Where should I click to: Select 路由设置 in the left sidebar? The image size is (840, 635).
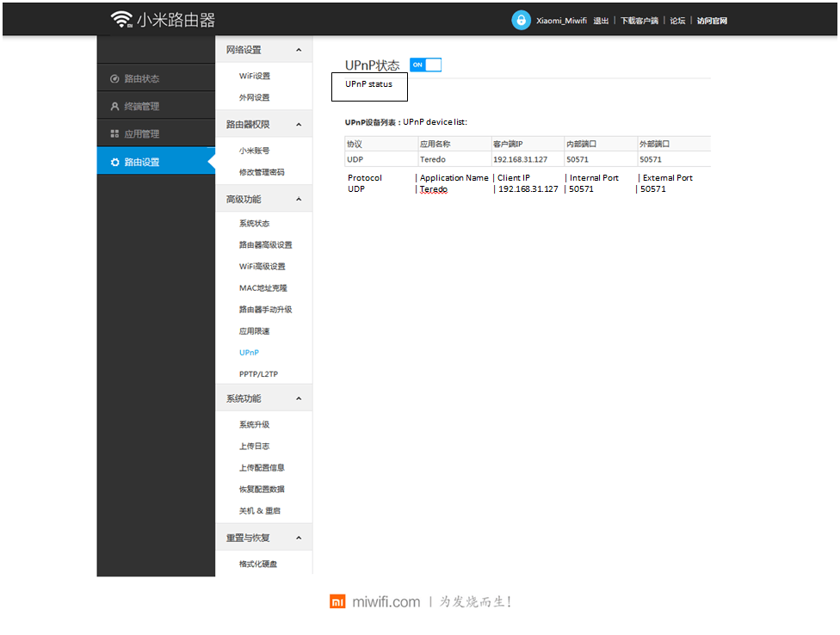click(156, 161)
